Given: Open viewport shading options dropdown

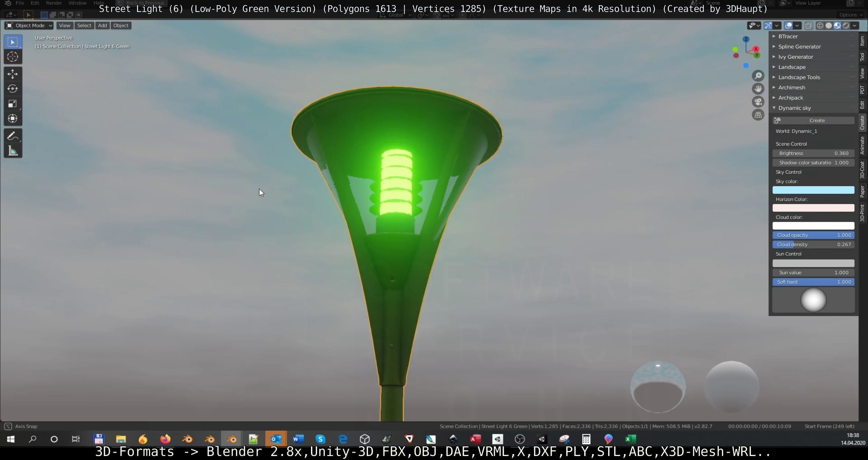Looking at the screenshot, I should tap(854, 26).
